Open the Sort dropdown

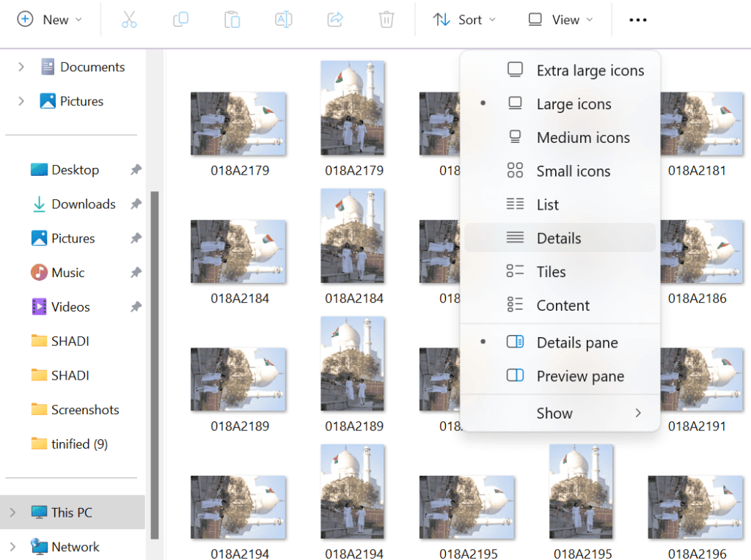464,20
